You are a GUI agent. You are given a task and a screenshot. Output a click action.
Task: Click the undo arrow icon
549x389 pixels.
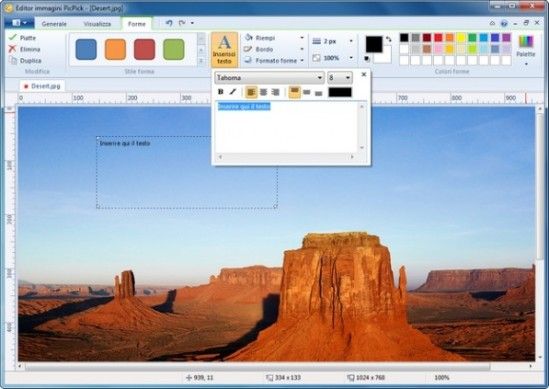tap(169, 23)
